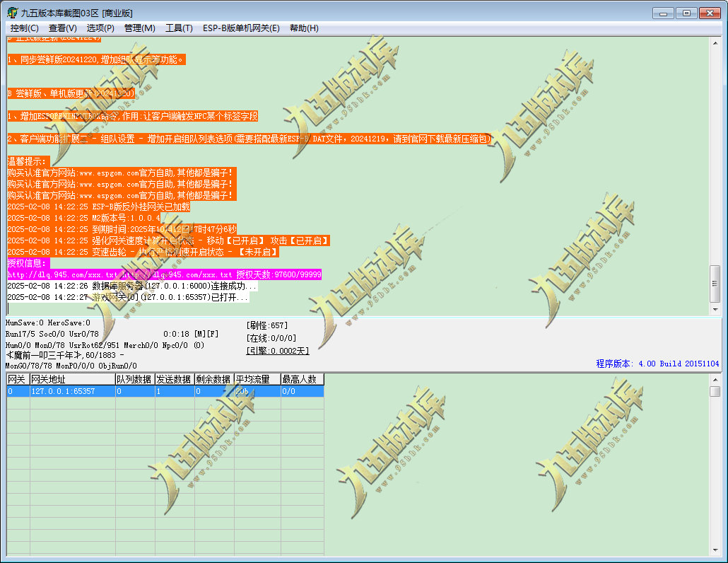Click the 变速齿轮 未开启 log line
Screen dimensions: 728x563
coord(143,253)
